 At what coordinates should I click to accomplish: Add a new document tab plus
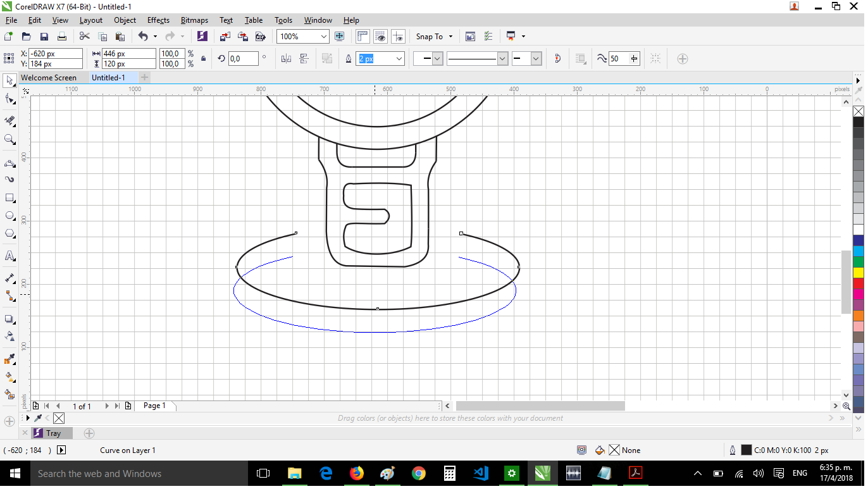[x=144, y=78]
